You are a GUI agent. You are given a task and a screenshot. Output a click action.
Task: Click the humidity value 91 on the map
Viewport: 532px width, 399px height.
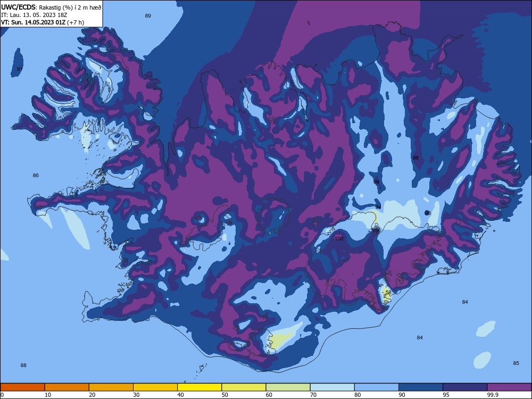[20, 69]
